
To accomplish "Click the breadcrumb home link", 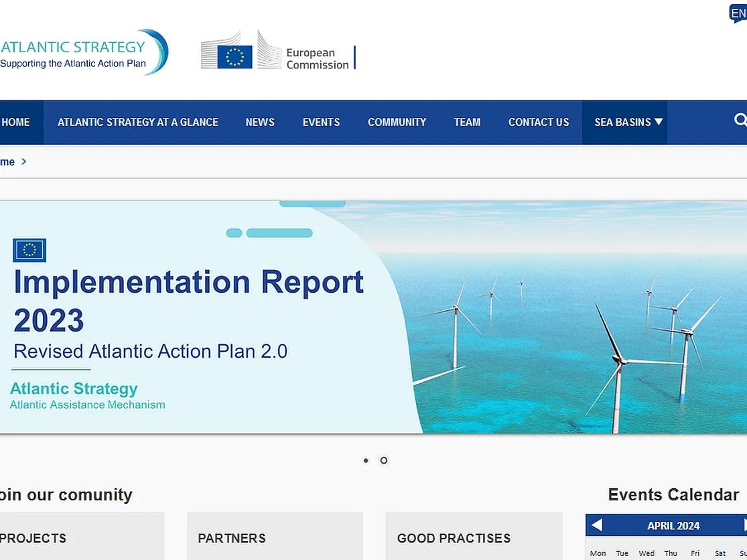I will [7, 162].
